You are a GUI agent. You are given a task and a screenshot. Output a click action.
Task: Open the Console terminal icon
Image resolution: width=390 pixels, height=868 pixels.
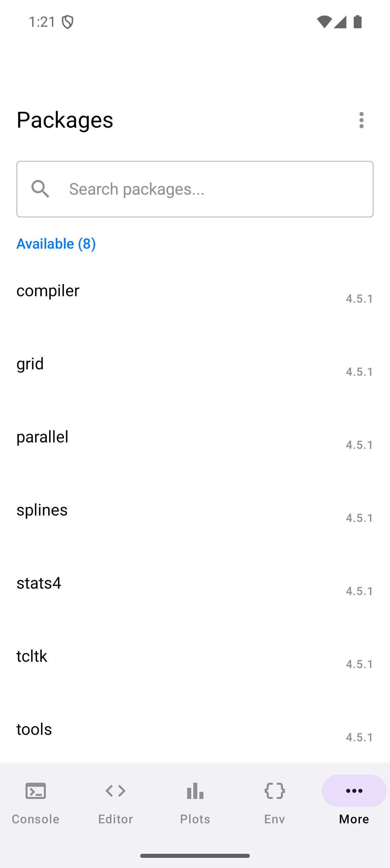coord(35,791)
